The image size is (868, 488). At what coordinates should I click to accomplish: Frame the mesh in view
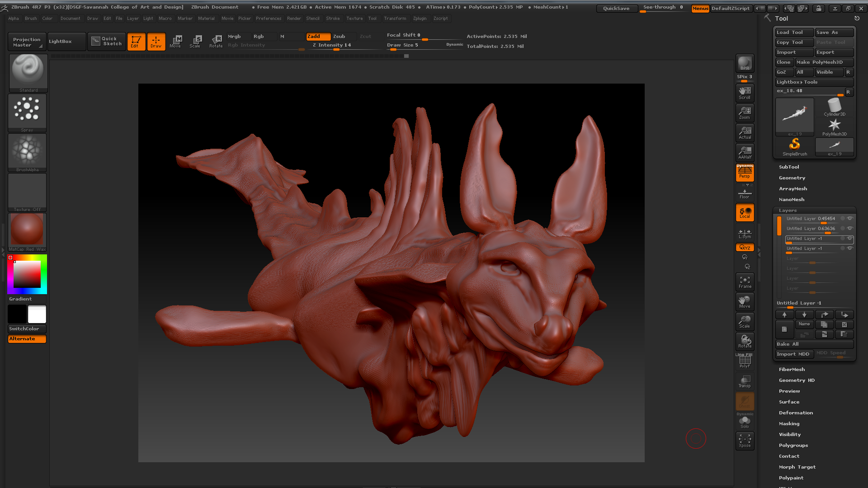[x=745, y=282]
